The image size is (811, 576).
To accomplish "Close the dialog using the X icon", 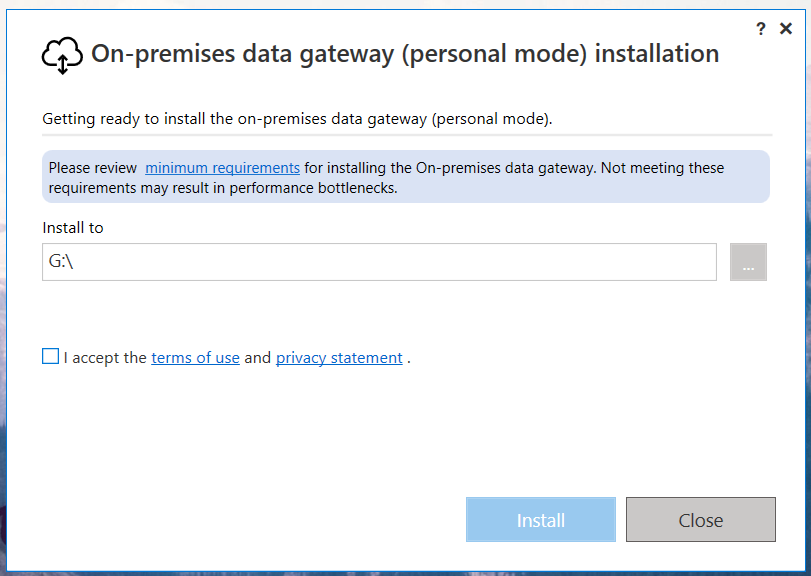I will pos(786,29).
